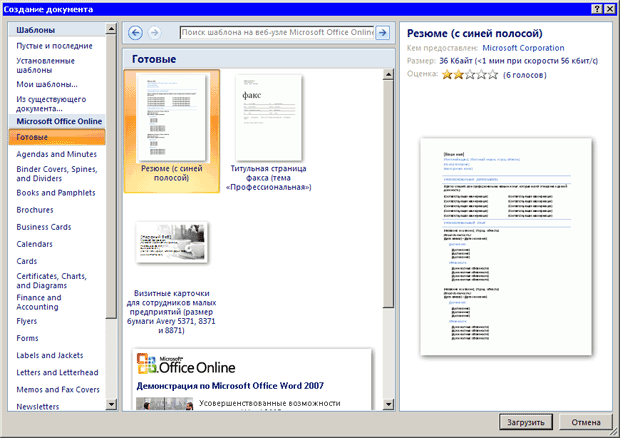620x438 pixels.
Task: Close the Создание документа dialog
Action: pos(610,9)
